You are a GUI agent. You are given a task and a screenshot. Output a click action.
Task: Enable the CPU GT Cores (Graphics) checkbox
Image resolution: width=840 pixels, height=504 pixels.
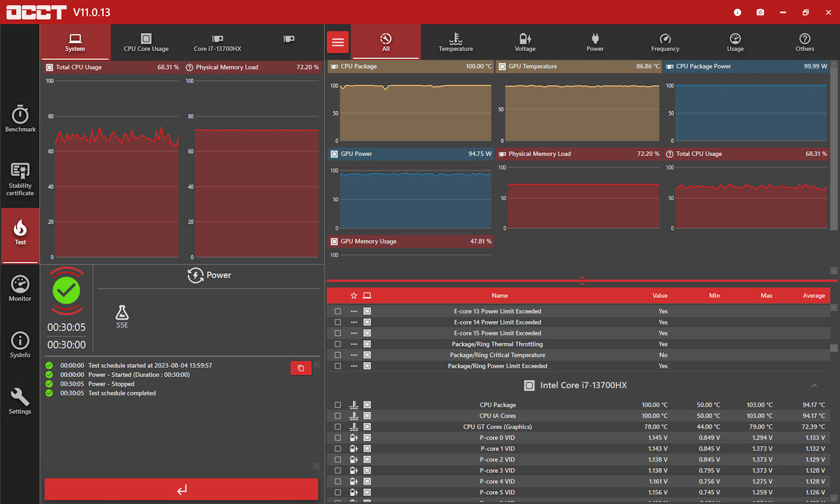coord(338,427)
